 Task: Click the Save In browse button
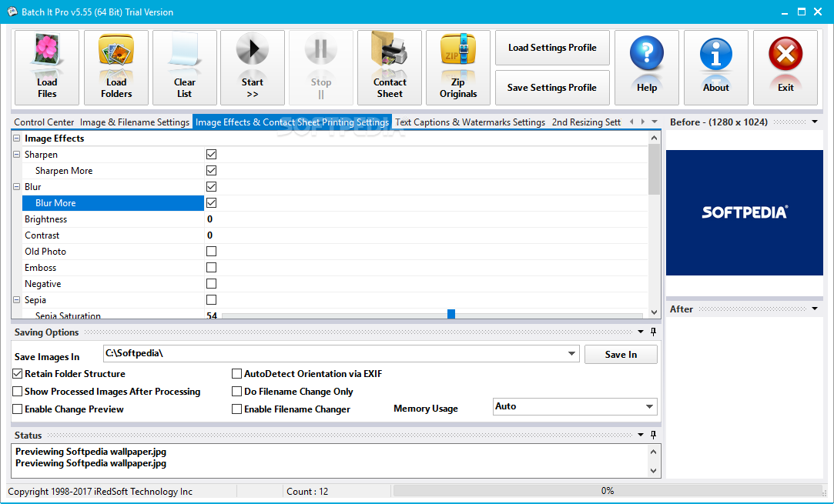621,355
